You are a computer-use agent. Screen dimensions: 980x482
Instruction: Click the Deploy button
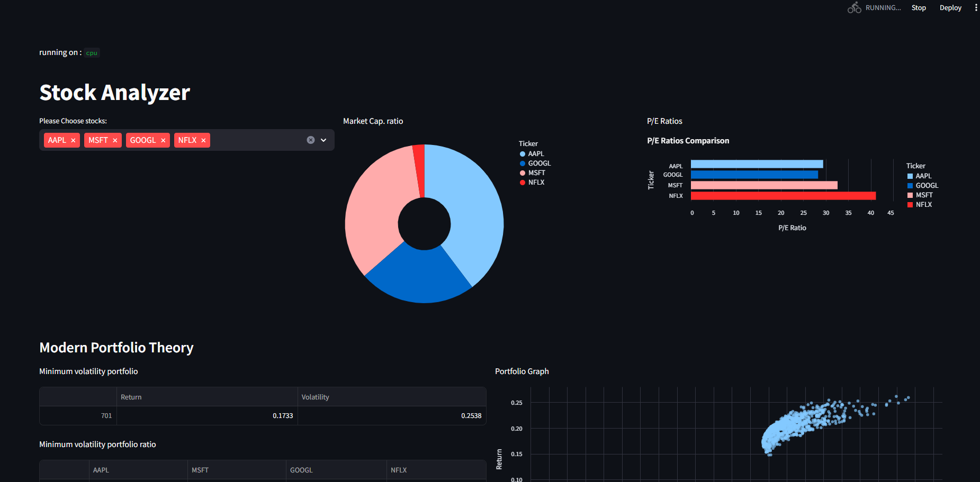point(950,7)
